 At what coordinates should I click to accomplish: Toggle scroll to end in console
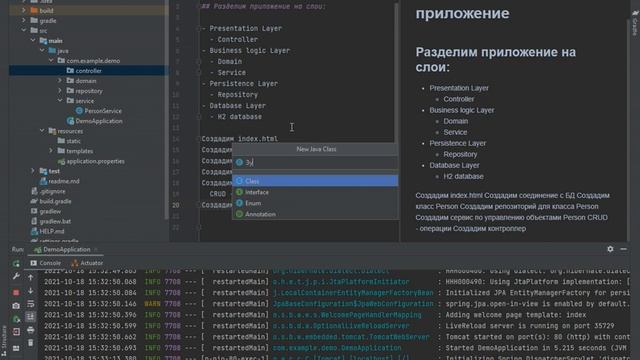(x=31, y=317)
